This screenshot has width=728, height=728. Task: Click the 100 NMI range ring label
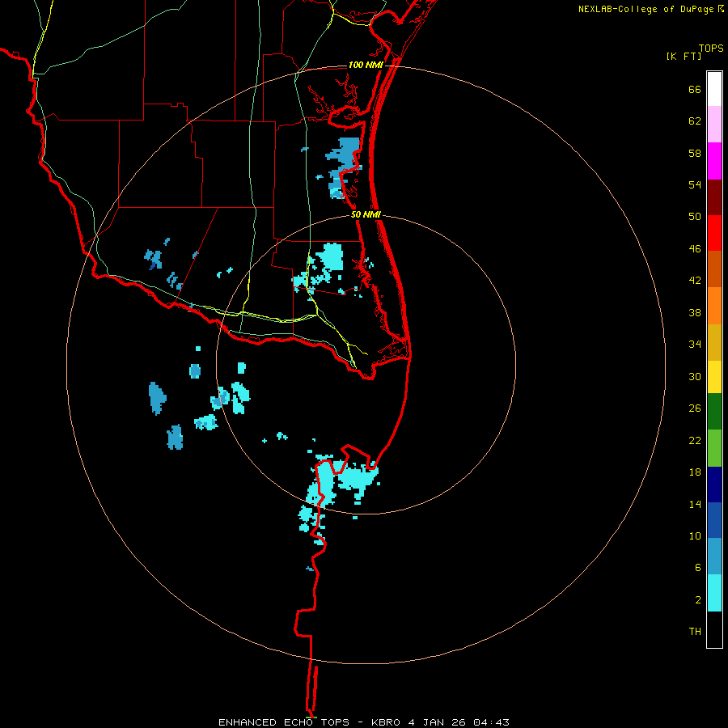coord(366,65)
